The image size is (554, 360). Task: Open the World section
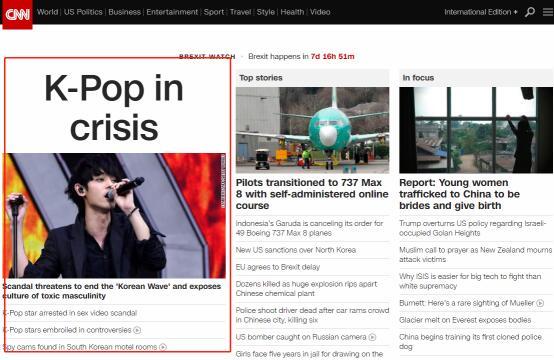47,12
